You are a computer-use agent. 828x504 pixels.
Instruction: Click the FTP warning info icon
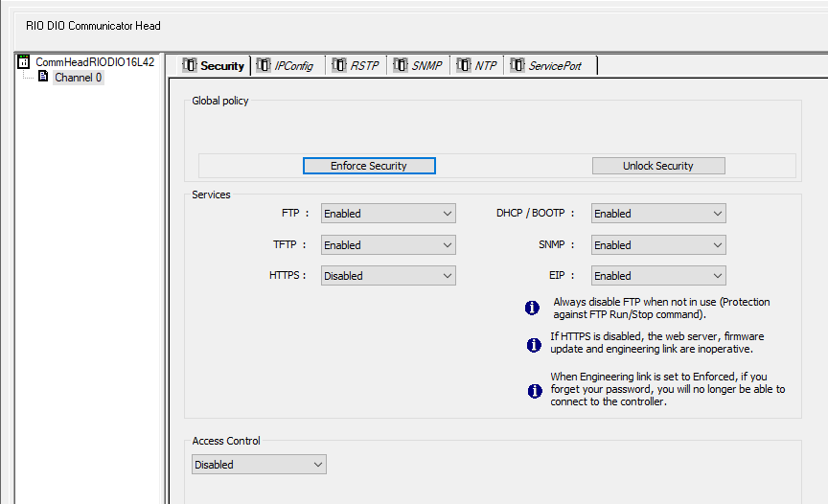coord(532,308)
